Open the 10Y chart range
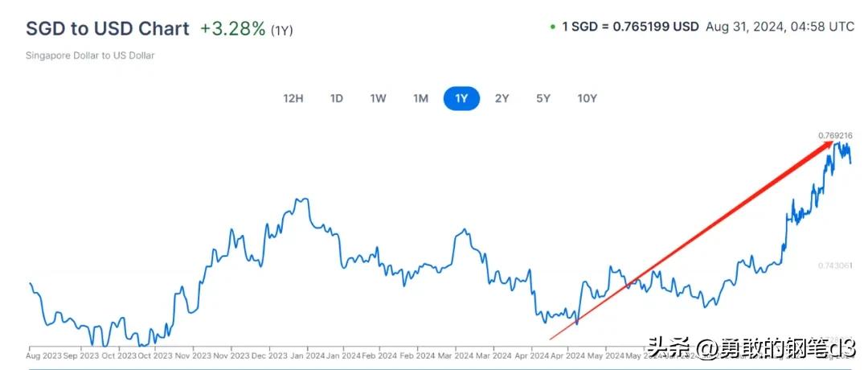 click(x=588, y=99)
